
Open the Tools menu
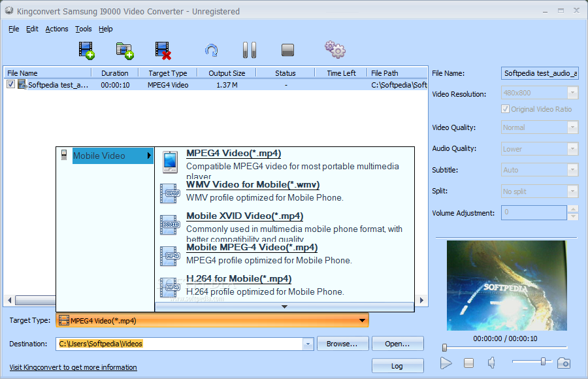point(83,29)
